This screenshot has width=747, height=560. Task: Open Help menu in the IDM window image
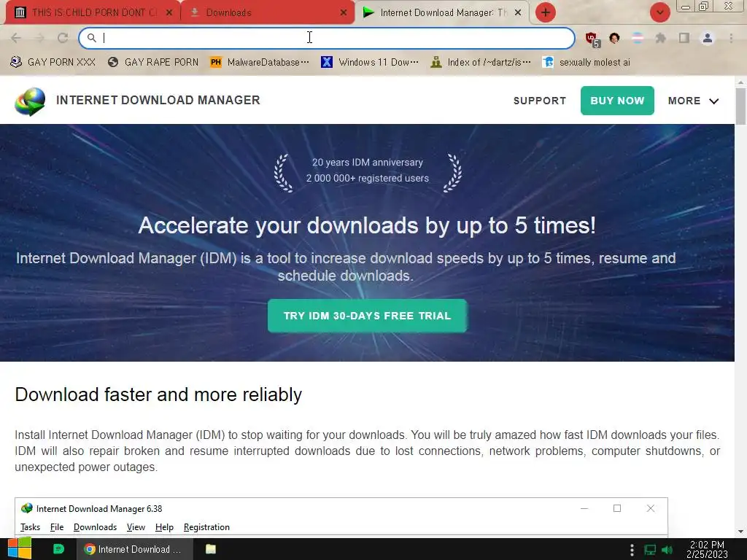pos(164,527)
